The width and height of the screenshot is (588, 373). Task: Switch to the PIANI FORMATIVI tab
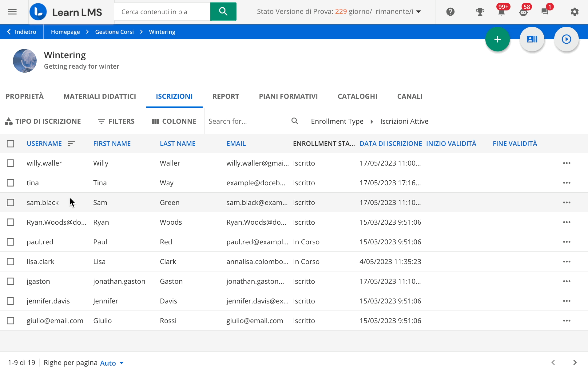288,96
